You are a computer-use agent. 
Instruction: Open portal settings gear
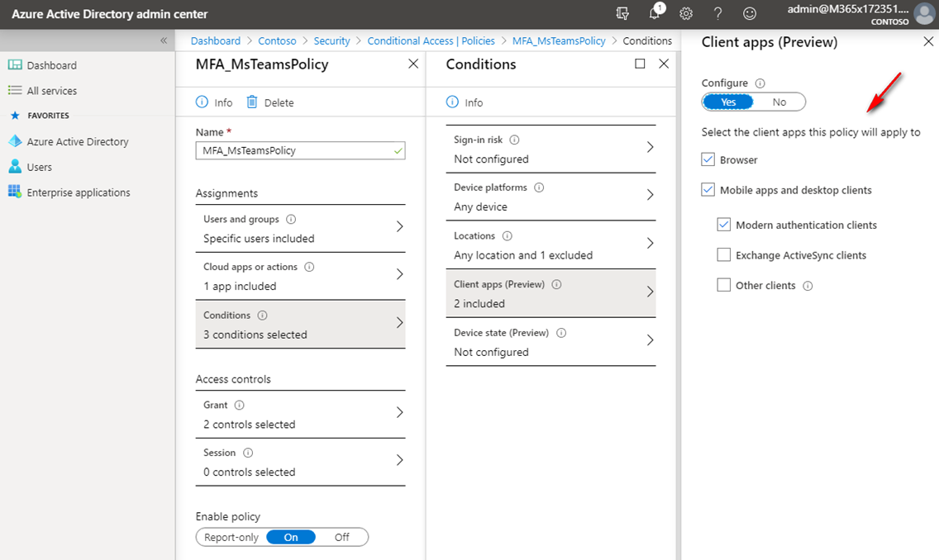coord(686,13)
